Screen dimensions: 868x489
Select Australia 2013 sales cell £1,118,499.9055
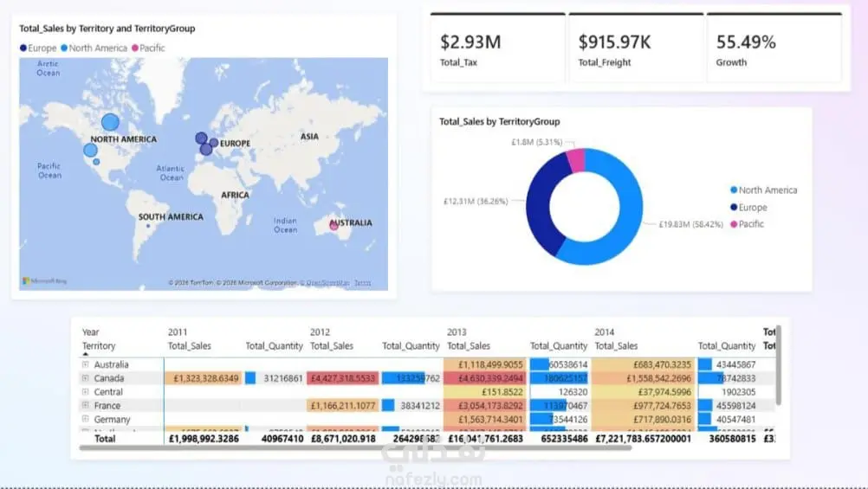tap(485, 364)
